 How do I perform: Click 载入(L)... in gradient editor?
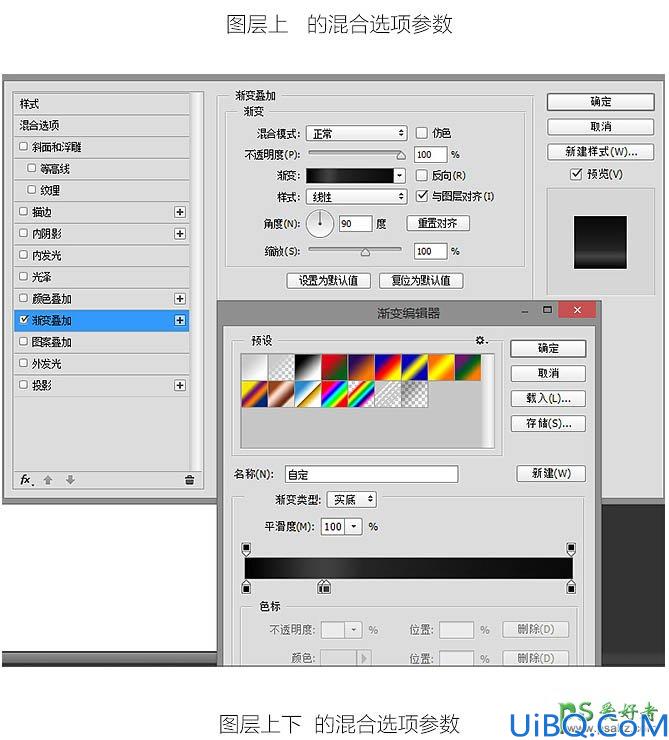click(548, 398)
